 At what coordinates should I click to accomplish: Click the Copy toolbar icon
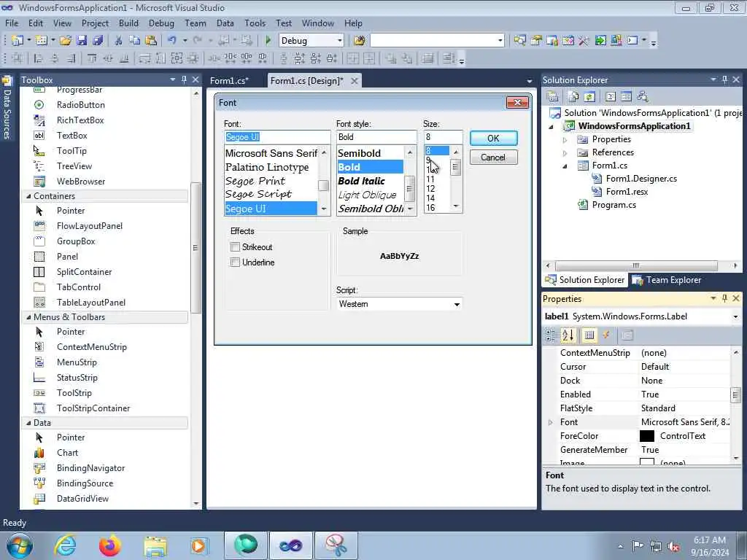coord(134,41)
